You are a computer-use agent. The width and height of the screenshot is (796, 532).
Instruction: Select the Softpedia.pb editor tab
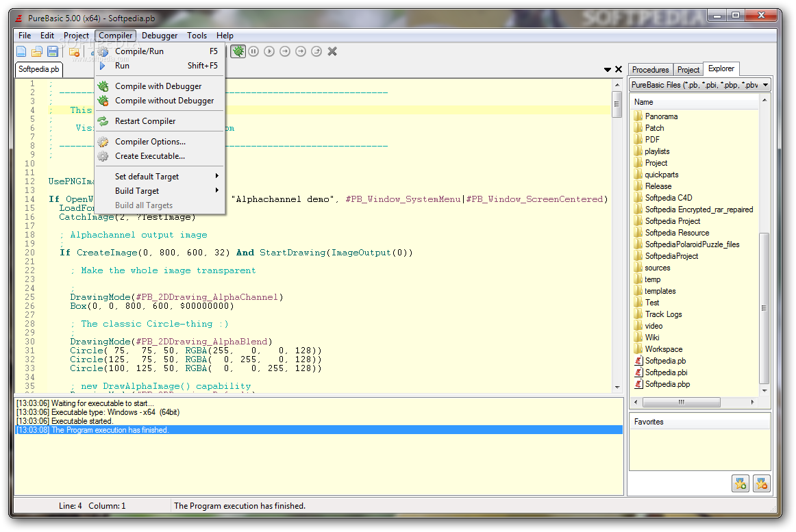coord(38,69)
